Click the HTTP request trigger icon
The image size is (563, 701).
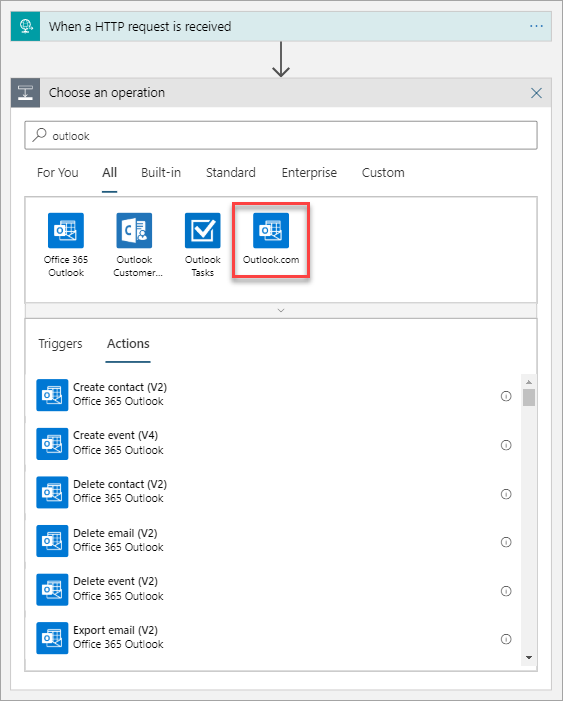[25, 26]
